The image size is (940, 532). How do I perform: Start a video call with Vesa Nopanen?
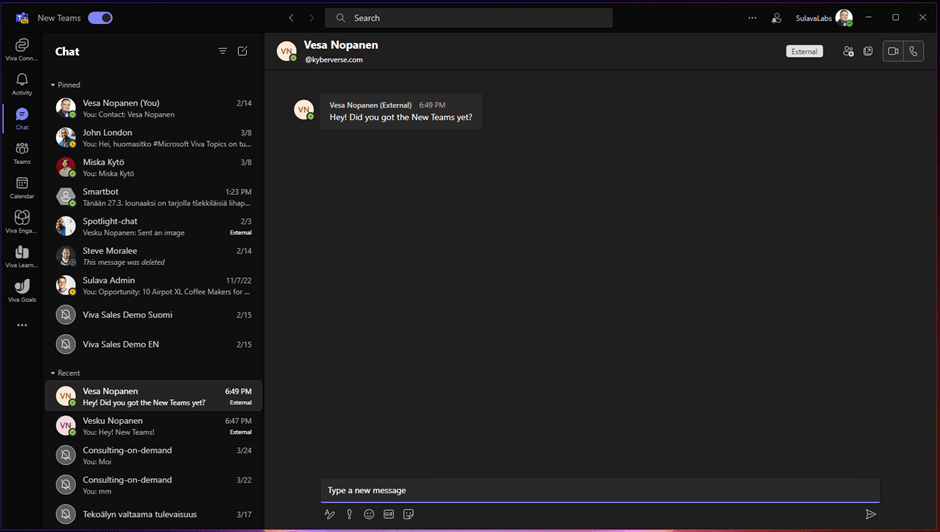point(893,51)
